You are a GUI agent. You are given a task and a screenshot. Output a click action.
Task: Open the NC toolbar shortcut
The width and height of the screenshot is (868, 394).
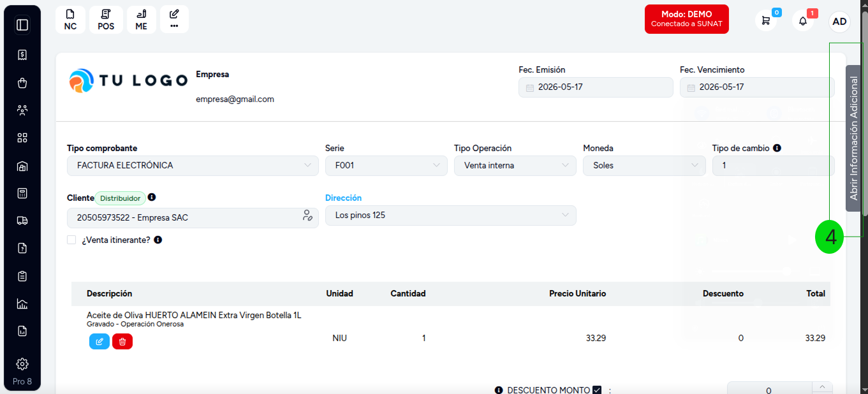click(70, 20)
